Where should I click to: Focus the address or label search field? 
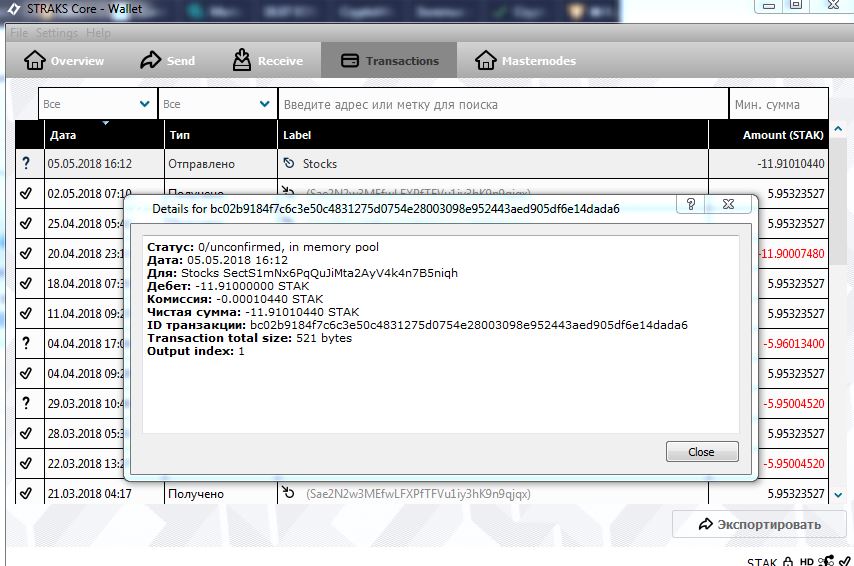(503, 104)
